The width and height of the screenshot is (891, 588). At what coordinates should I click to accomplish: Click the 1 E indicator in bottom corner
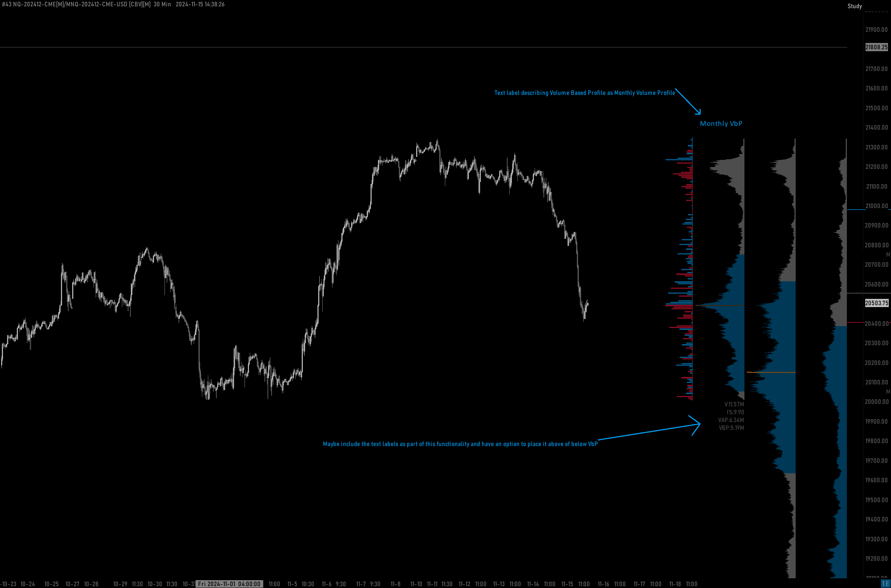pos(885,584)
